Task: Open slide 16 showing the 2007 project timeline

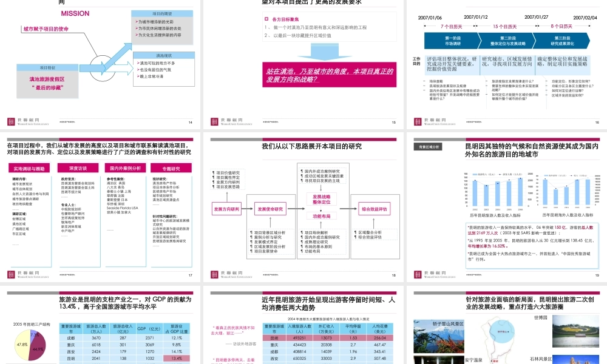Action: tap(507, 64)
